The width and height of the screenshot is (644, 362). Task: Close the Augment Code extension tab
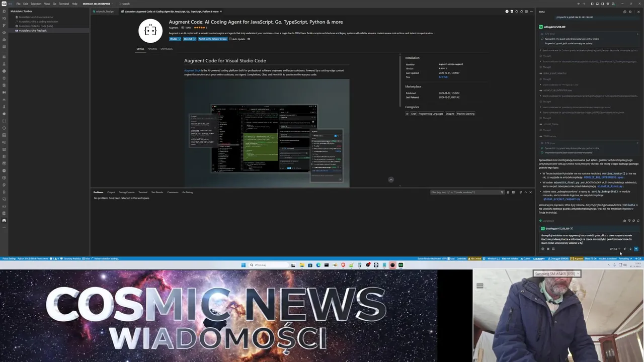(x=221, y=11)
